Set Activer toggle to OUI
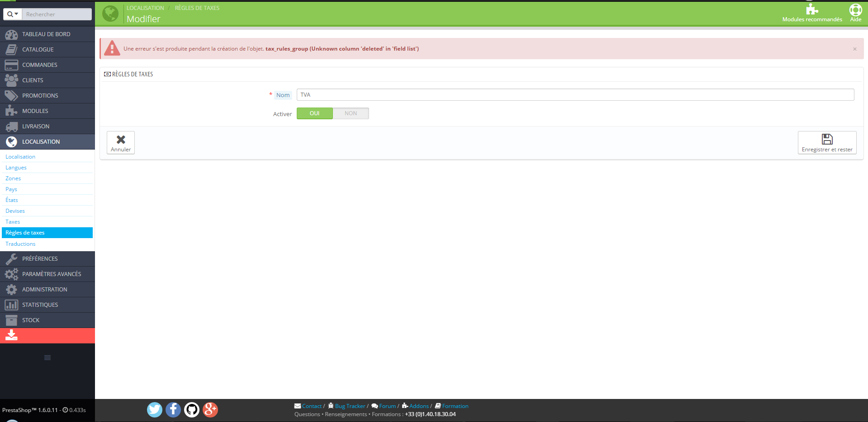The height and width of the screenshot is (422, 868). (315, 113)
